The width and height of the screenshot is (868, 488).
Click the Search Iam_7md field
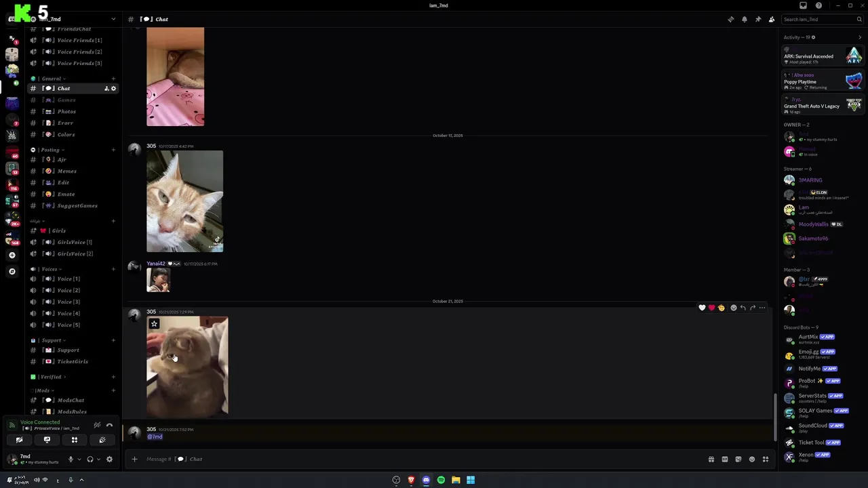click(822, 19)
